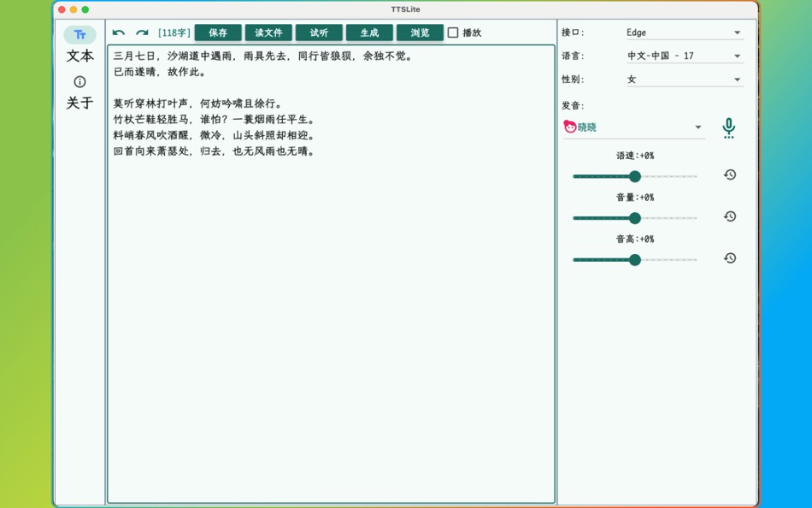Click the info circle icon in sidebar
This screenshot has width=812, height=508.
[79, 83]
